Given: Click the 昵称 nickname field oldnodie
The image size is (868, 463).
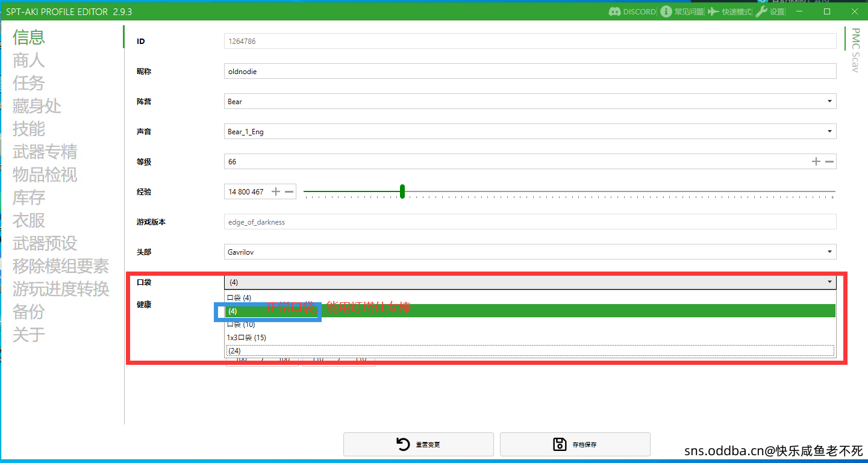Looking at the screenshot, I should [530, 71].
